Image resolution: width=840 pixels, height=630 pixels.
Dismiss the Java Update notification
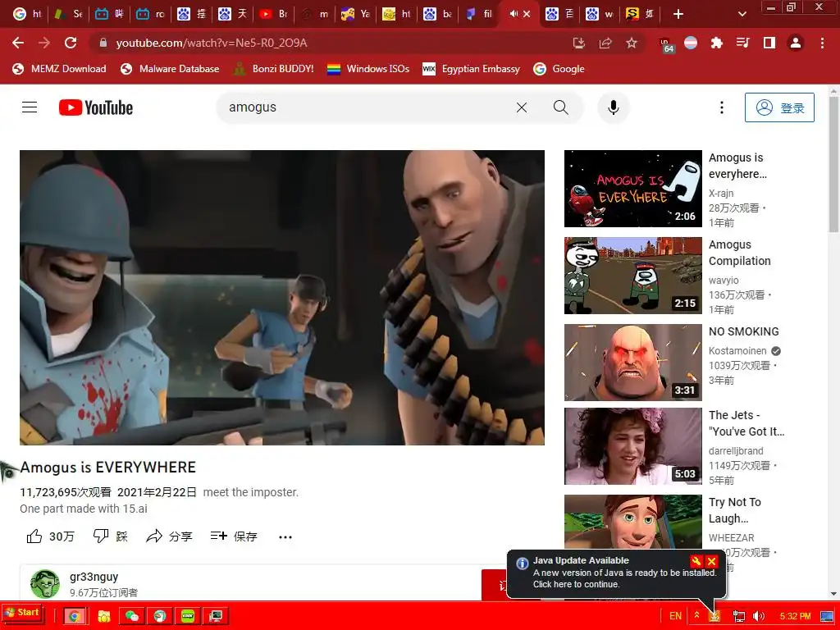tap(711, 561)
